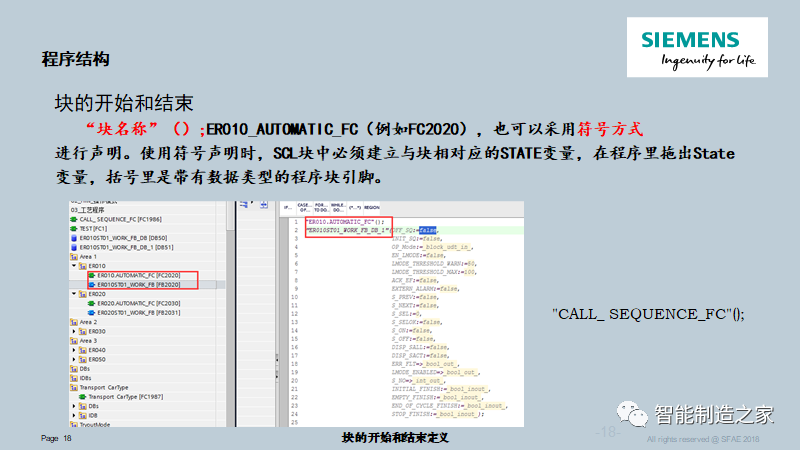Click _block_udt_in_ placeholder on line 4
The height and width of the screenshot is (450, 800).
click(447, 247)
